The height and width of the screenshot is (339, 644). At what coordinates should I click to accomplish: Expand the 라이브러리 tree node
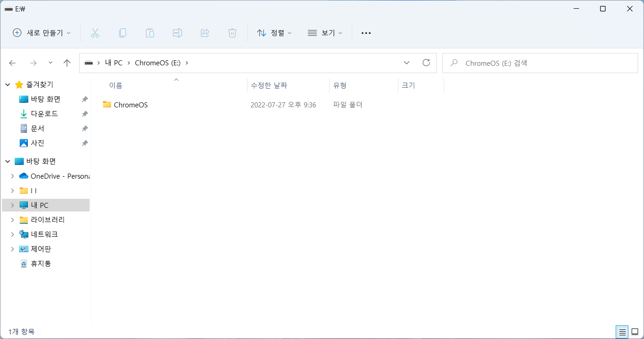(x=12, y=220)
